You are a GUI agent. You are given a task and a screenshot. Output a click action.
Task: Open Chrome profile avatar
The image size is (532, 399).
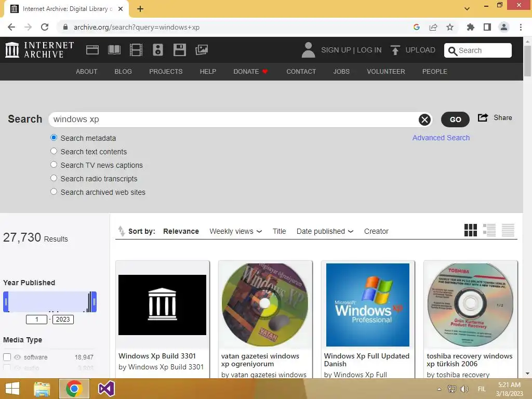504,27
